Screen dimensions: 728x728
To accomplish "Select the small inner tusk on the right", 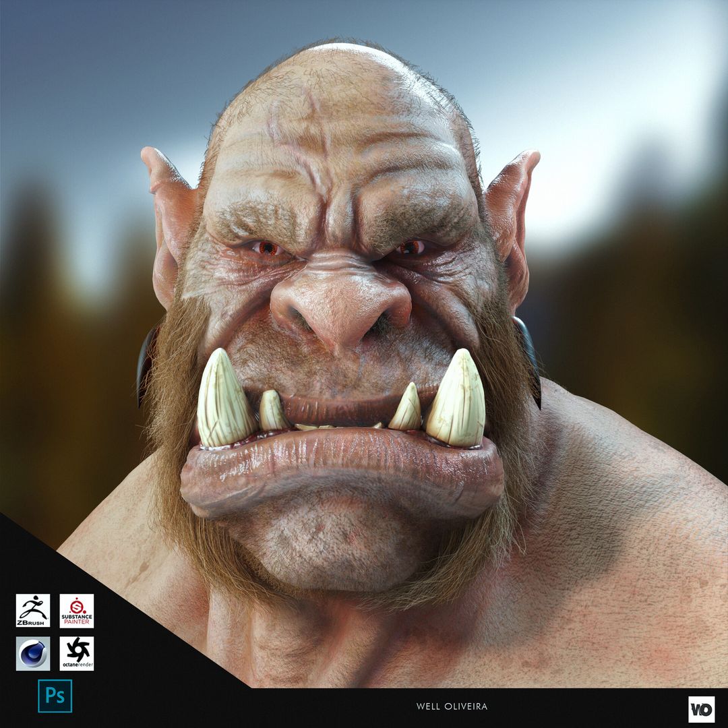I will click(x=408, y=408).
